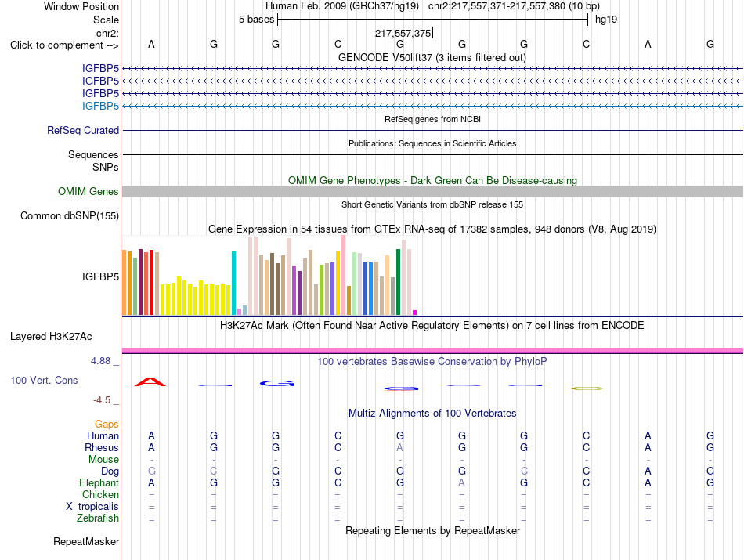Select the Zebrafish alignment row label
The image size is (744, 560).
(x=98, y=518)
